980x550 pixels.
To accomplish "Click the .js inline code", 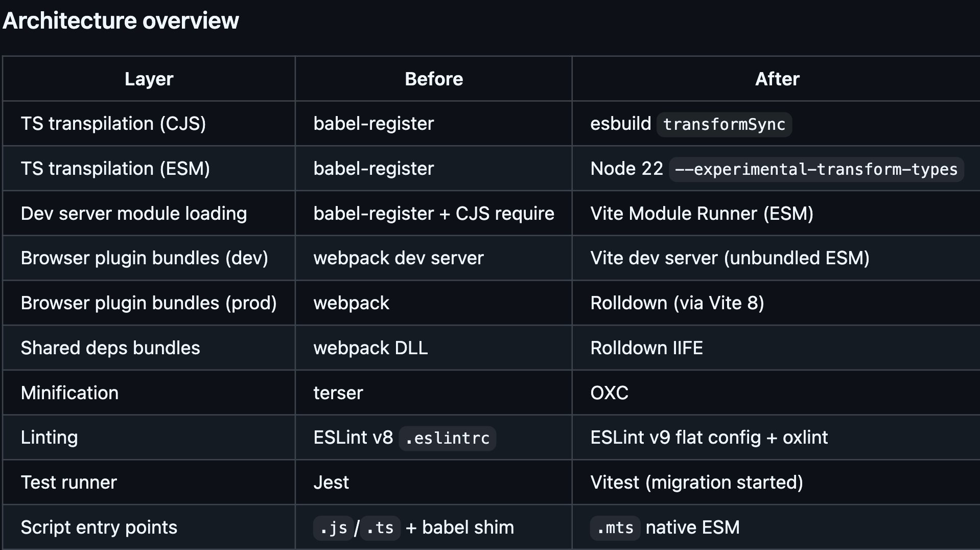I will 333,528.
